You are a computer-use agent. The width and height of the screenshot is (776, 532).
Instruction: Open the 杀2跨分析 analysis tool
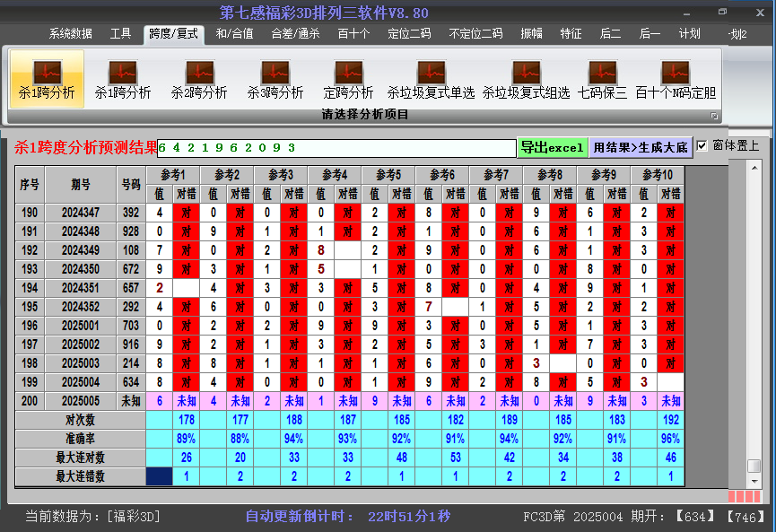click(199, 79)
